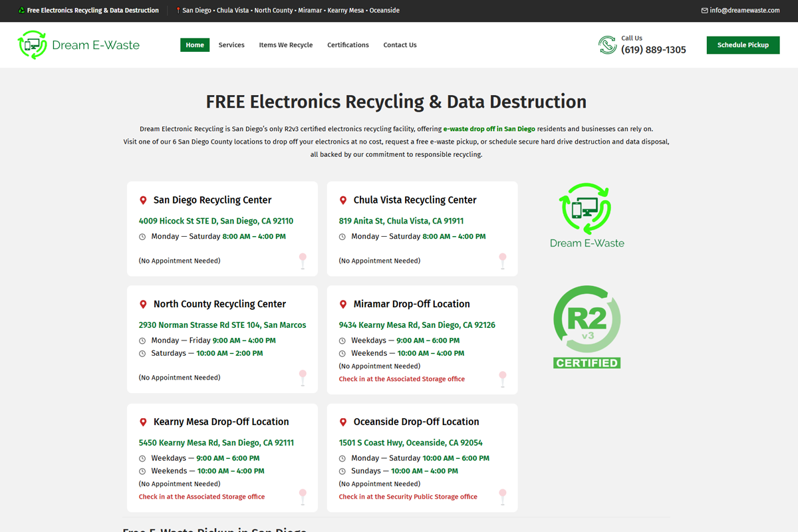This screenshot has width=798, height=532.
Task: Click red pin icon beside San Diego Recycling Center
Action: pyautogui.click(x=143, y=200)
